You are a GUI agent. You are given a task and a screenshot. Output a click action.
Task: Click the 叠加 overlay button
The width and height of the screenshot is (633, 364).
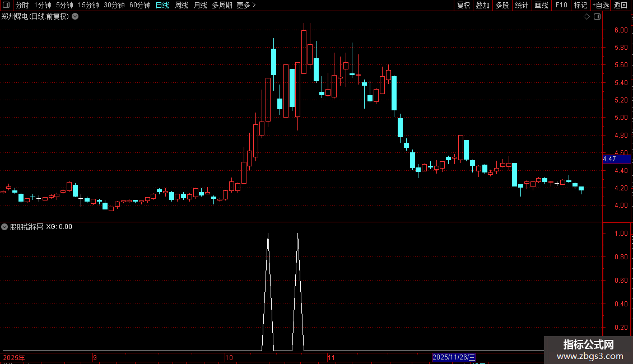tap(482, 5)
